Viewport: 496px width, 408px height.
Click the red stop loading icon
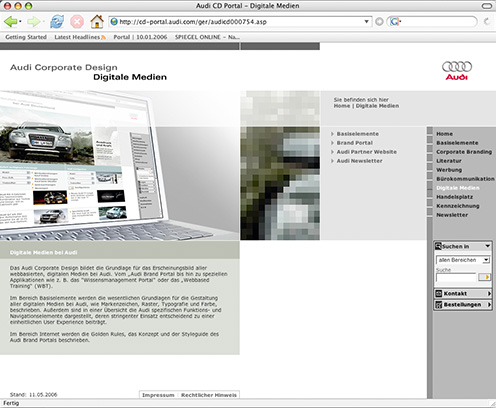[77, 22]
